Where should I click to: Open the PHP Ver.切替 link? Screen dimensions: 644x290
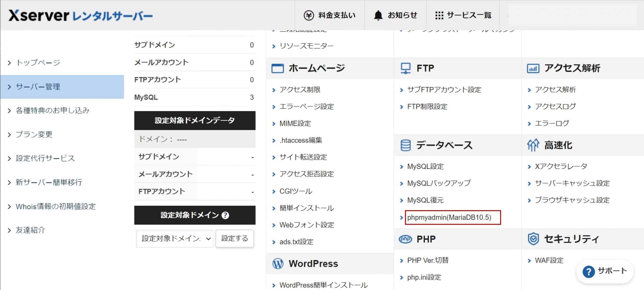click(428, 260)
